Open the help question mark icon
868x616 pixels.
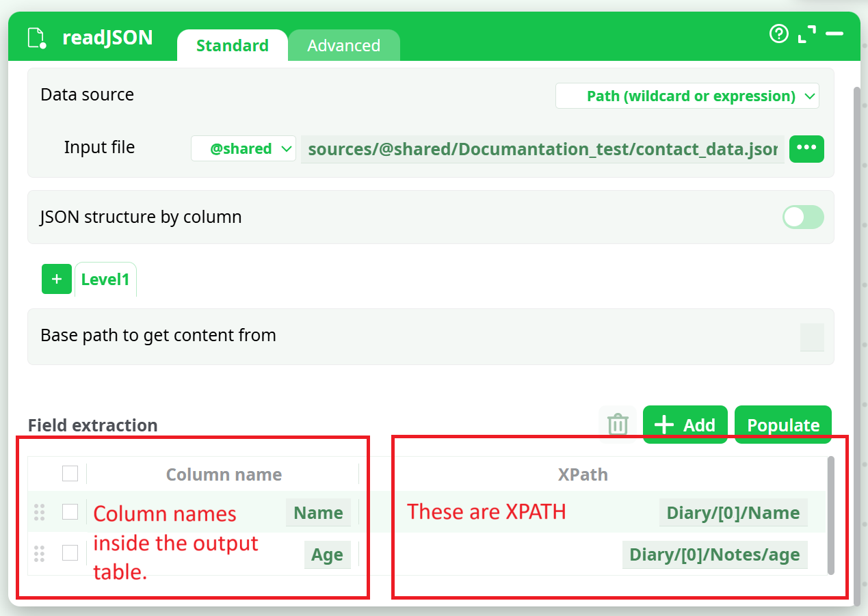tap(779, 34)
